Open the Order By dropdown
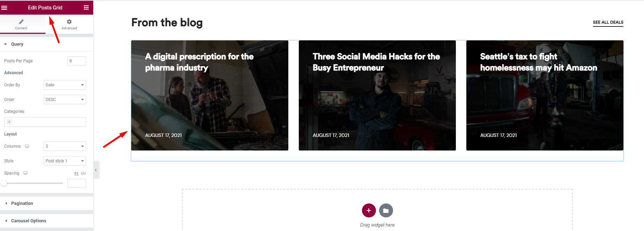Viewport: 644px width, 231px height. pyautogui.click(x=65, y=85)
